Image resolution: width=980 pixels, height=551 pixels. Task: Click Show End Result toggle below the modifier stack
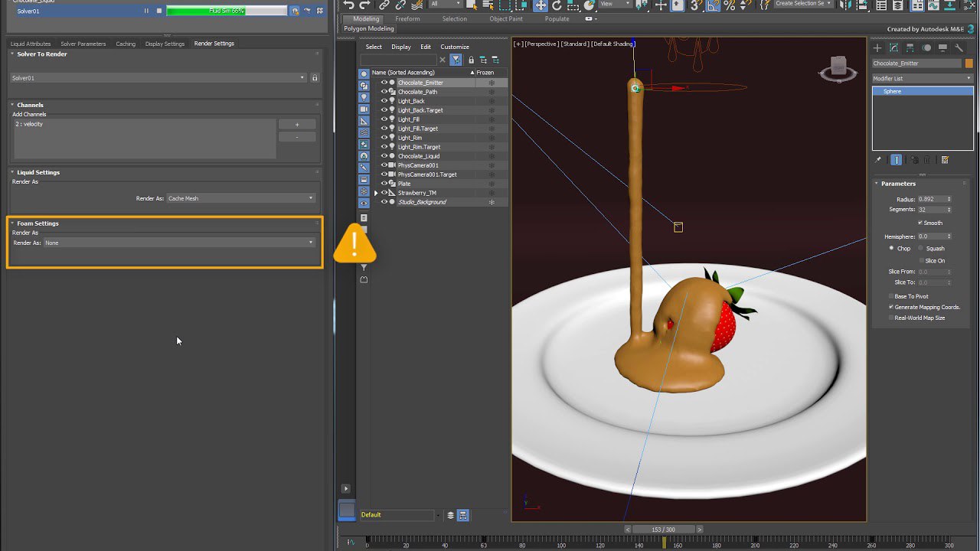tap(897, 160)
